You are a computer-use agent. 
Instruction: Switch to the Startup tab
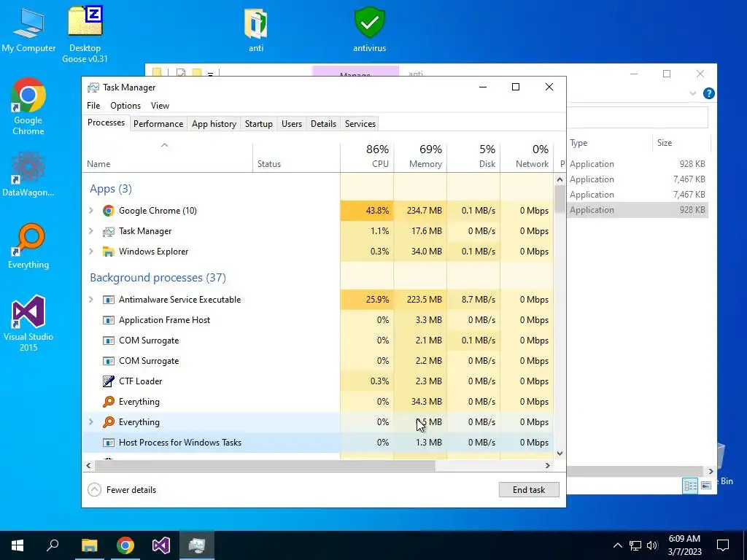point(259,124)
